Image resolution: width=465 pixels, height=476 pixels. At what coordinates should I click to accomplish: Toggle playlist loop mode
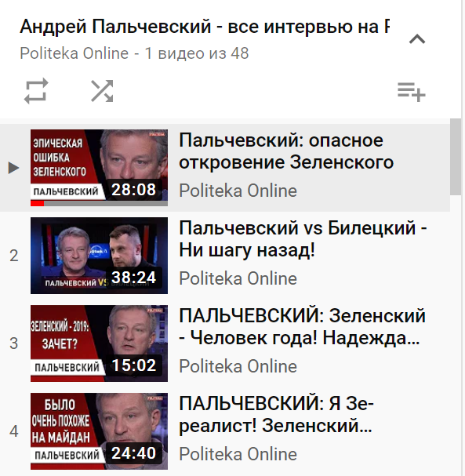(x=36, y=91)
